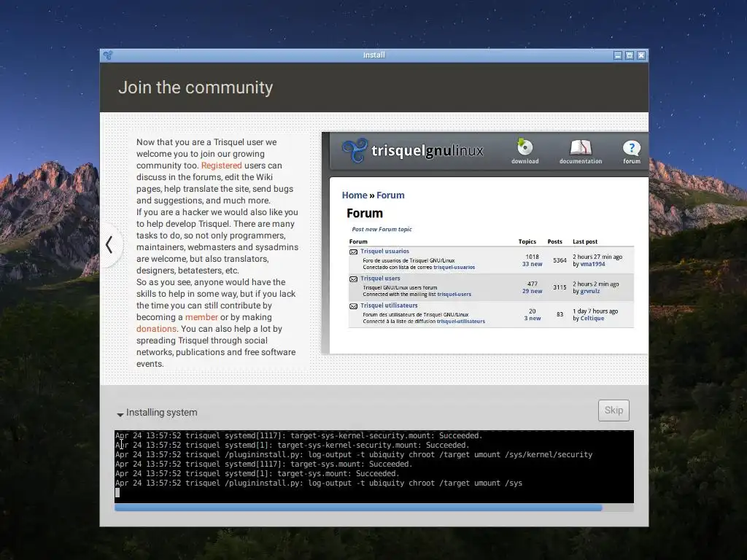This screenshot has width=747, height=560.
Task: Click the Join the community heading
Action: 196,87
